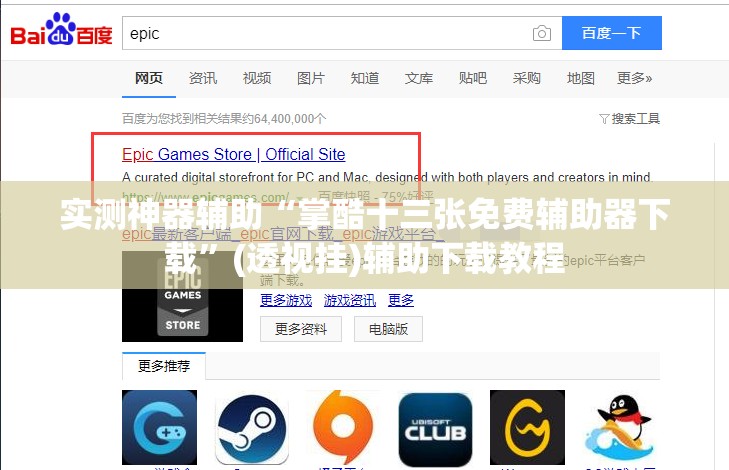Viewport: 729px width, 470px height.
Task: Select the 网页 tab
Action: click(149, 78)
